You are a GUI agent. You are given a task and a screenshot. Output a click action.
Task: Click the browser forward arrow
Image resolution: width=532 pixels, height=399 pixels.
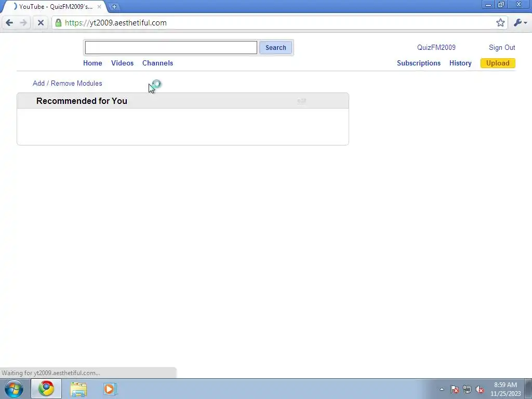pos(23,23)
